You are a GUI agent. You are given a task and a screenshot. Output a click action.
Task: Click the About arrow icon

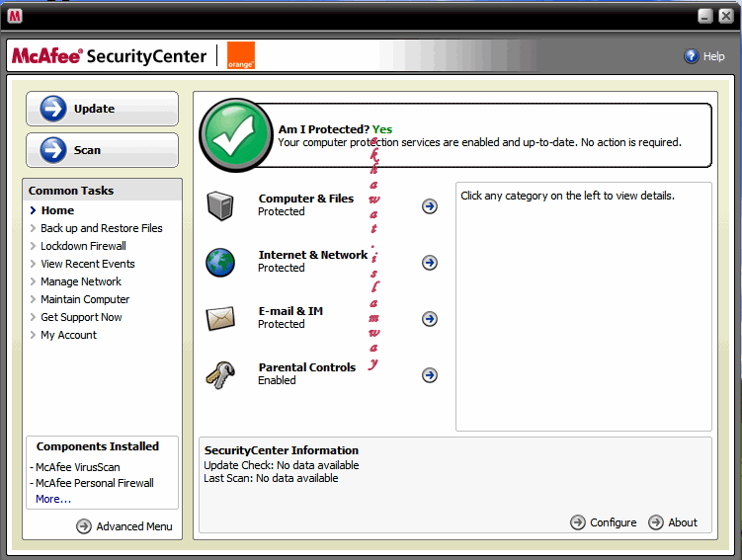pos(656,522)
